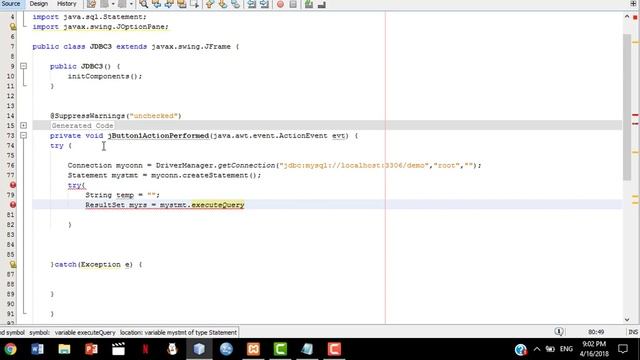Click the error glyph beside the try( line
The width and height of the screenshot is (640, 360).
coord(13,185)
